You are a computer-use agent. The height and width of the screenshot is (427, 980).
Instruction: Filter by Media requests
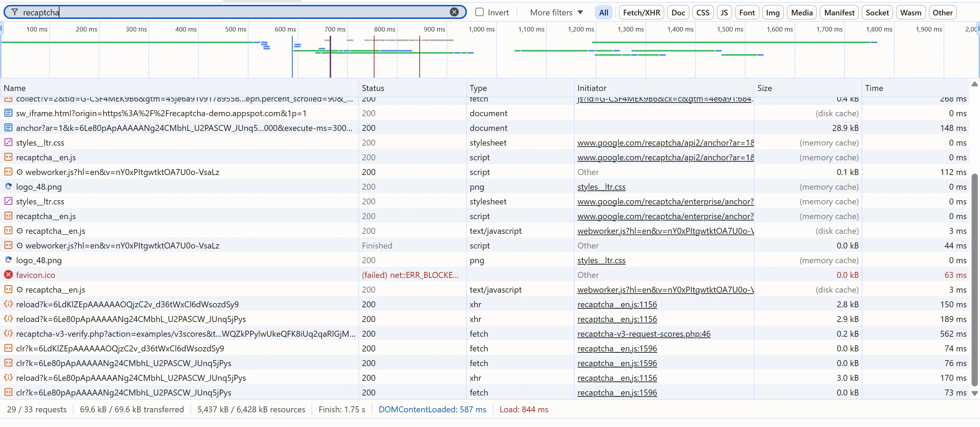pyautogui.click(x=801, y=13)
